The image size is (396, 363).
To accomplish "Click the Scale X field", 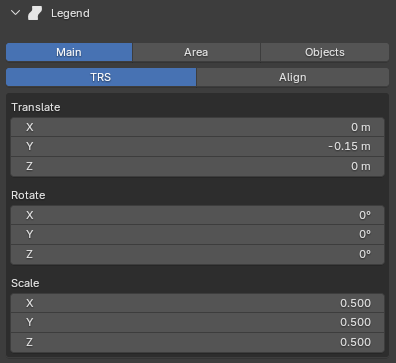I will (197, 303).
